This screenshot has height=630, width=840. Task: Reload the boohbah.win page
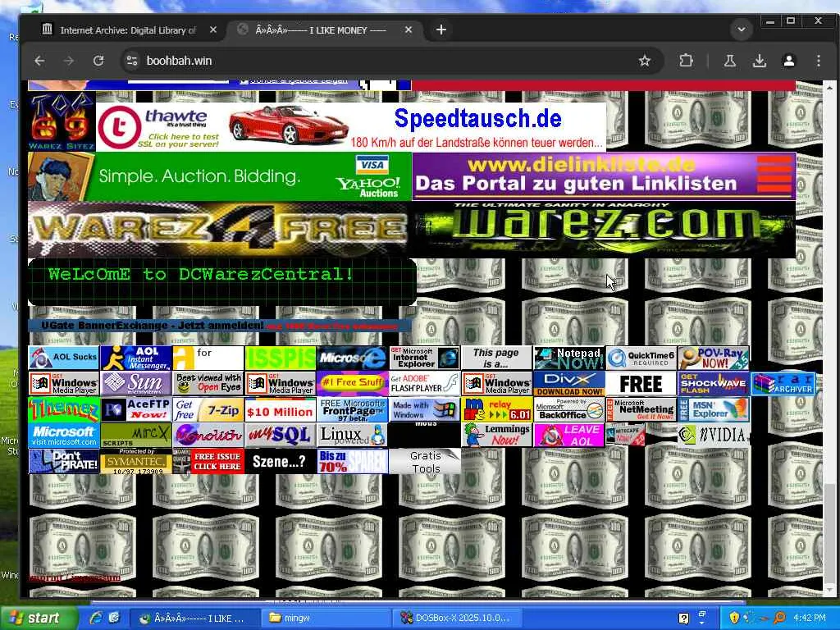(98, 61)
